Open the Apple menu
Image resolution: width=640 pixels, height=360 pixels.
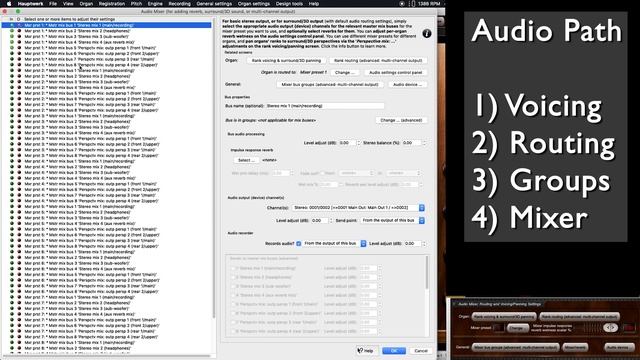[x=9, y=4]
